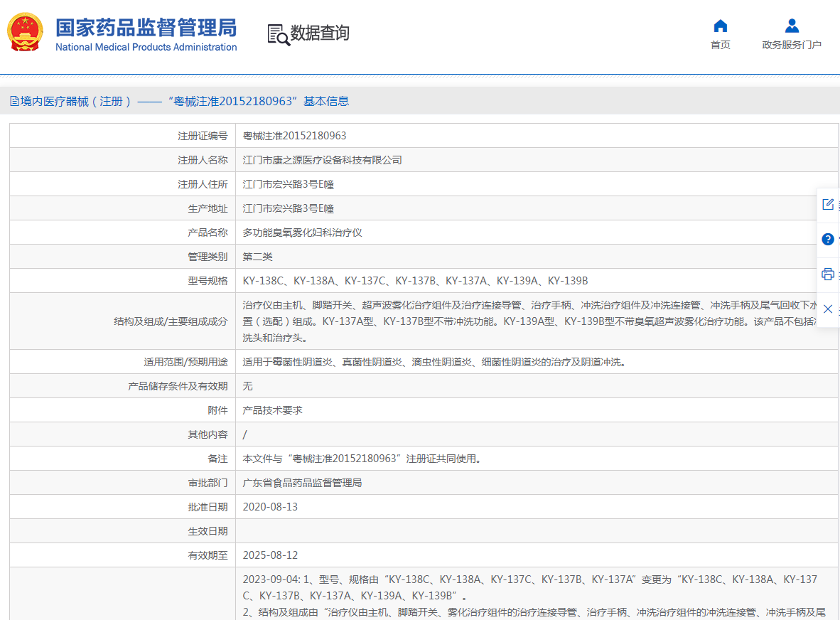Open the help question mark icon
Viewport: 840px width, 620px height.
pyautogui.click(x=828, y=239)
